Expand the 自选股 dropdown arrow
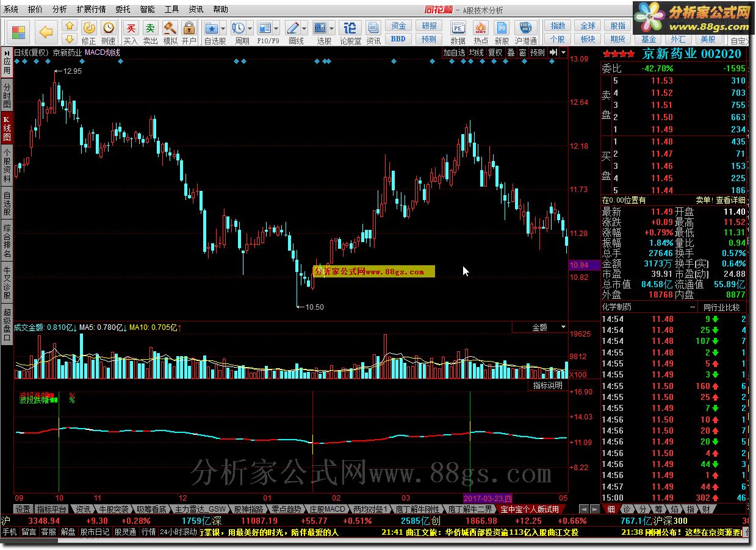 pyautogui.click(x=223, y=28)
